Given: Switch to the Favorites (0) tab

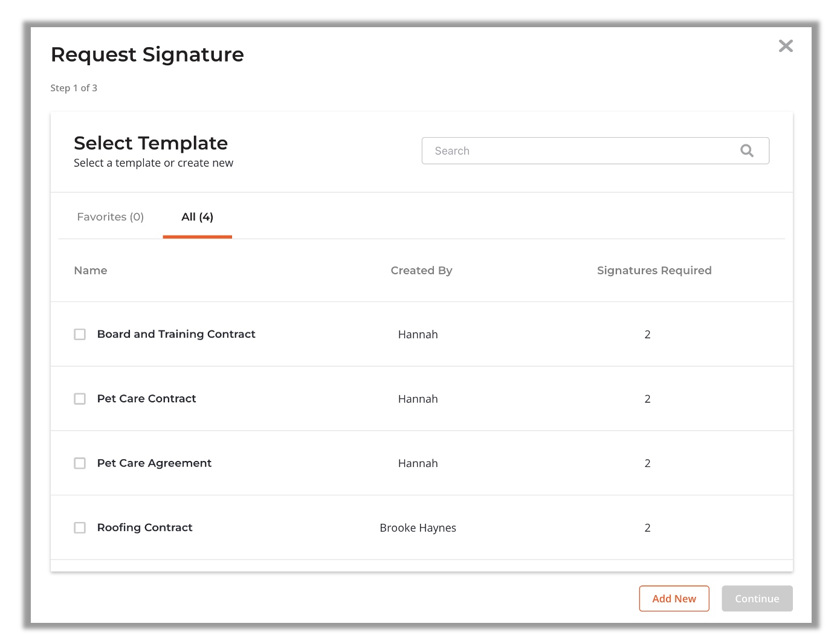Looking at the screenshot, I should [111, 217].
